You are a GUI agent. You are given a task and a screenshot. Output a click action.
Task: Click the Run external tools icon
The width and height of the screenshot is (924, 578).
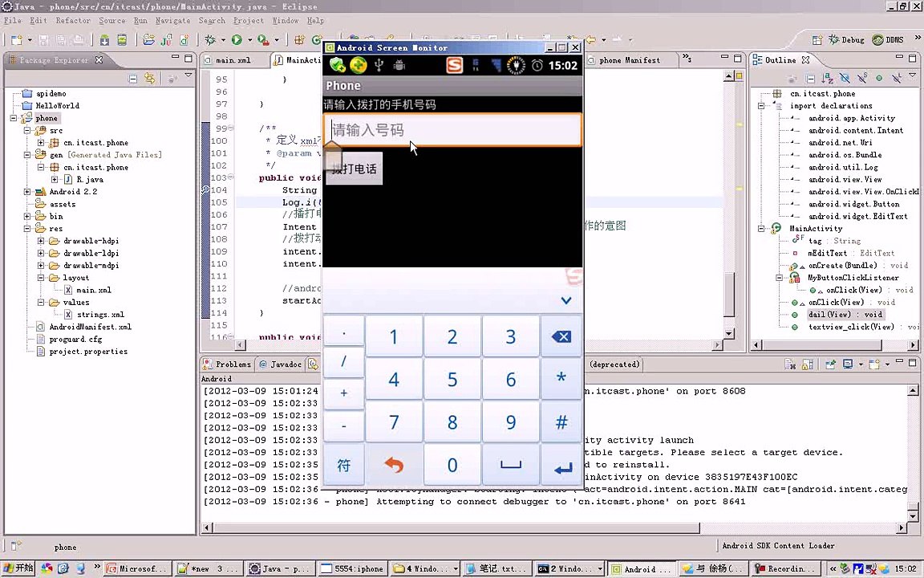click(x=263, y=40)
